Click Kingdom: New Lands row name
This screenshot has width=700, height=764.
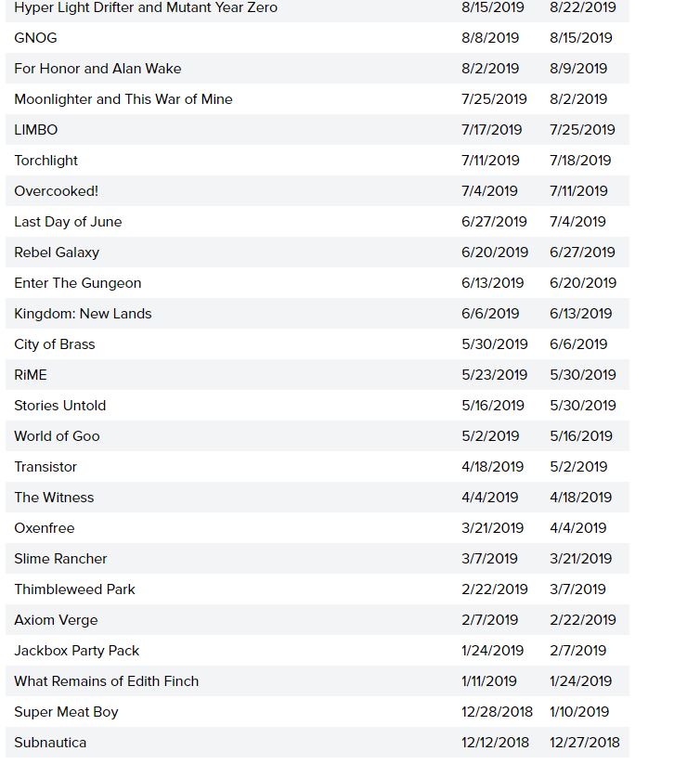[x=83, y=314]
